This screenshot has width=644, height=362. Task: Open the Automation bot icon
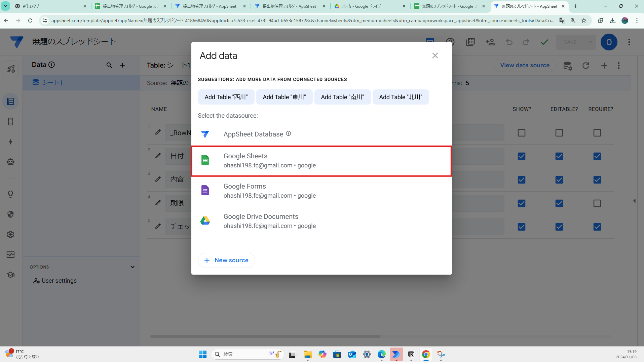pos(11,162)
